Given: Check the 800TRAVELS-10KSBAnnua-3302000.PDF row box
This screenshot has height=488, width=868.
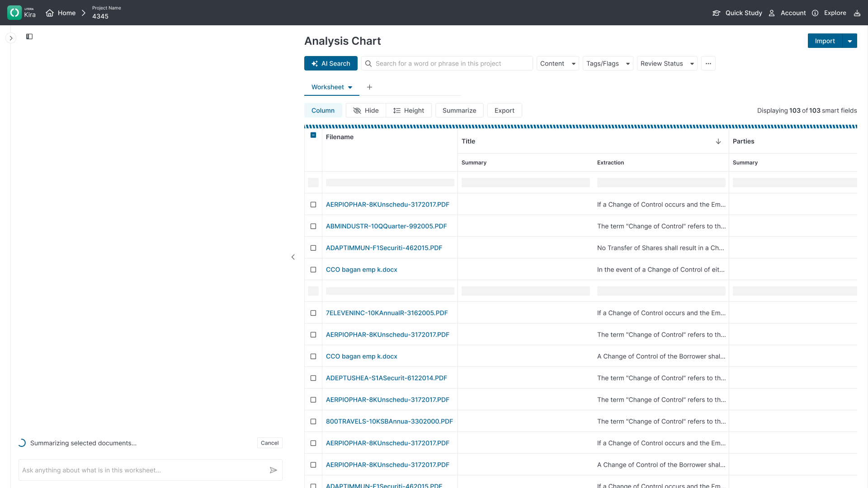Looking at the screenshot, I should point(313,422).
